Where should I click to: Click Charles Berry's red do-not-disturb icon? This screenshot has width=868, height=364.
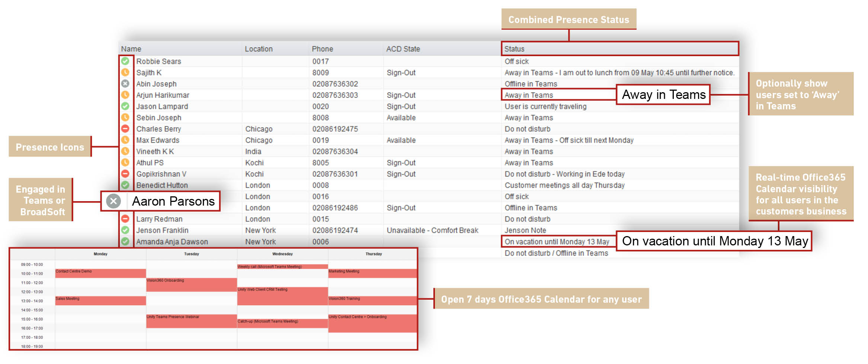click(x=125, y=129)
